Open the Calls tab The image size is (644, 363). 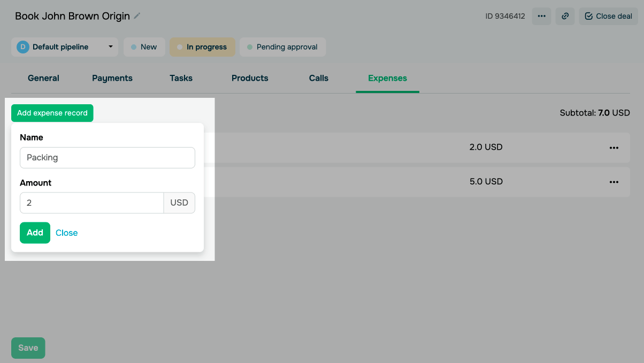pos(319,78)
